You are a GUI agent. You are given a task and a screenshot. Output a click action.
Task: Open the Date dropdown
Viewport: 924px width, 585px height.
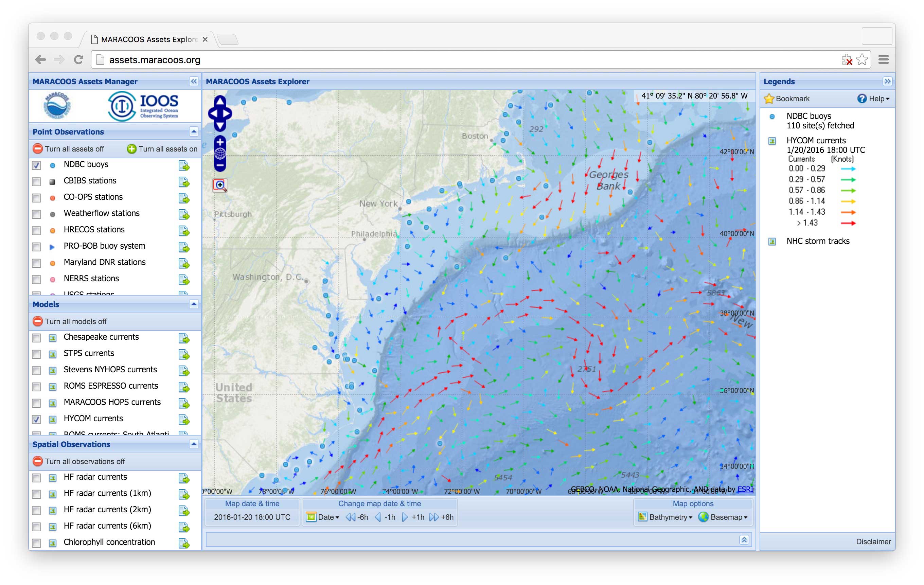[323, 517]
